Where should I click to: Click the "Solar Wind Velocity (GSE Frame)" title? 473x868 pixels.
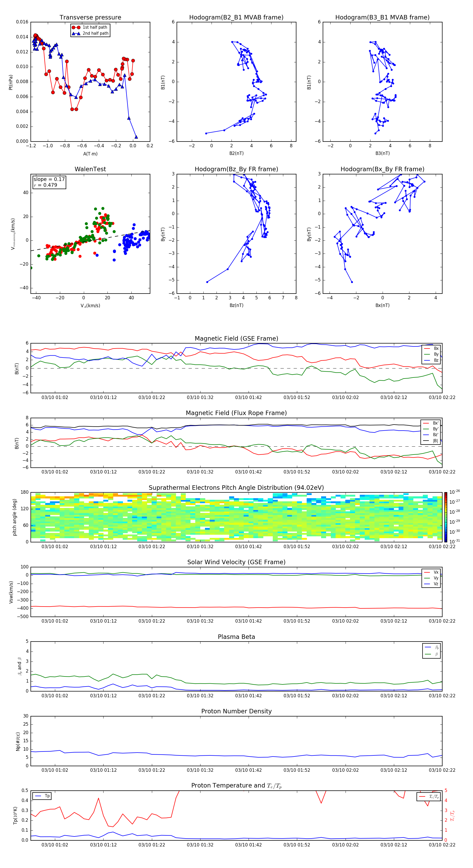(x=236, y=562)
